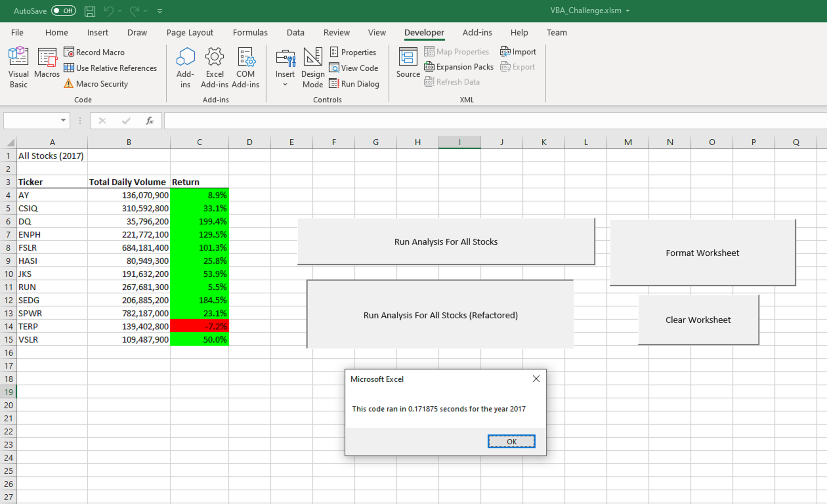Click the Name Box field
827x504 pixels.
tap(32, 120)
